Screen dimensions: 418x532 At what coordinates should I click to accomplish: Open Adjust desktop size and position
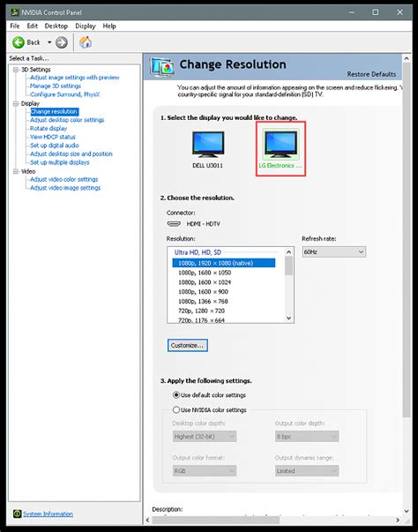pos(71,154)
